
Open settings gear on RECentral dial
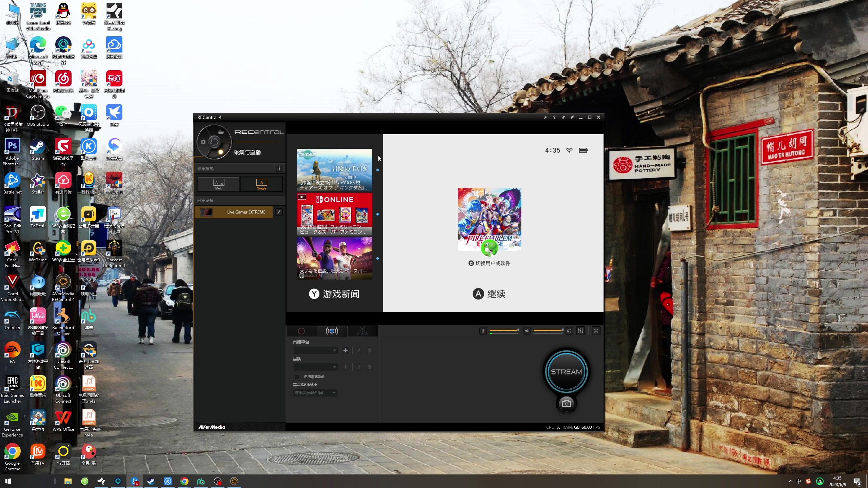(x=203, y=142)
